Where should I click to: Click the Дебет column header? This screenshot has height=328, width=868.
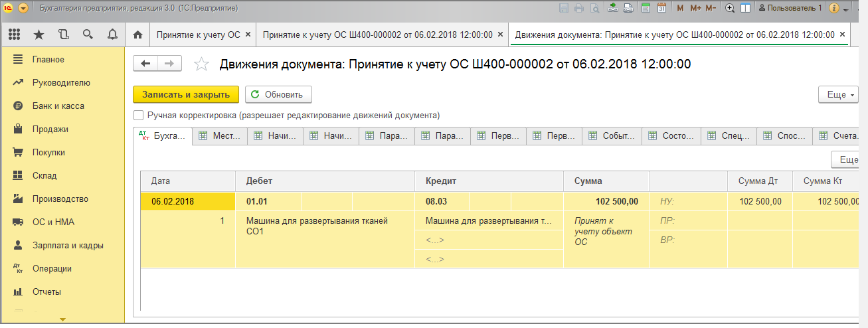coord(325,181)
